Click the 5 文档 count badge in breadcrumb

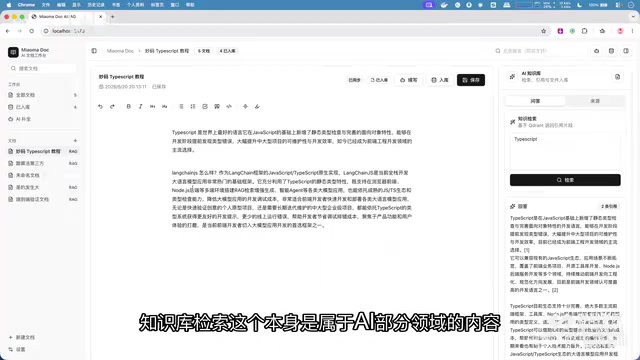(x=204, y=51)
